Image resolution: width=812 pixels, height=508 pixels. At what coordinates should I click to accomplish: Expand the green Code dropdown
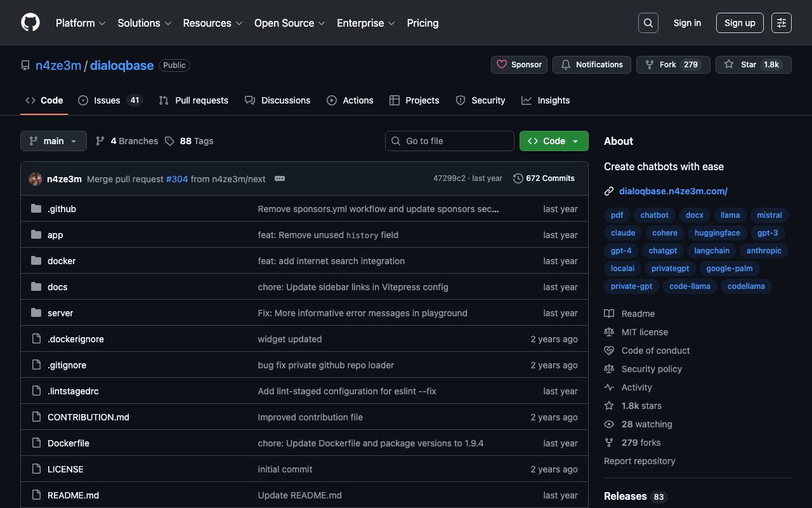pyautogui.click(x=554, y=141)
